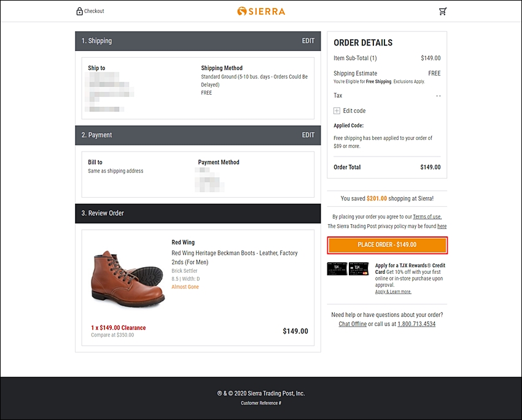The height and width of the screenshot is (420, 522).
Task: Click Apply & Learn more link
Action: tap(393, 292)
